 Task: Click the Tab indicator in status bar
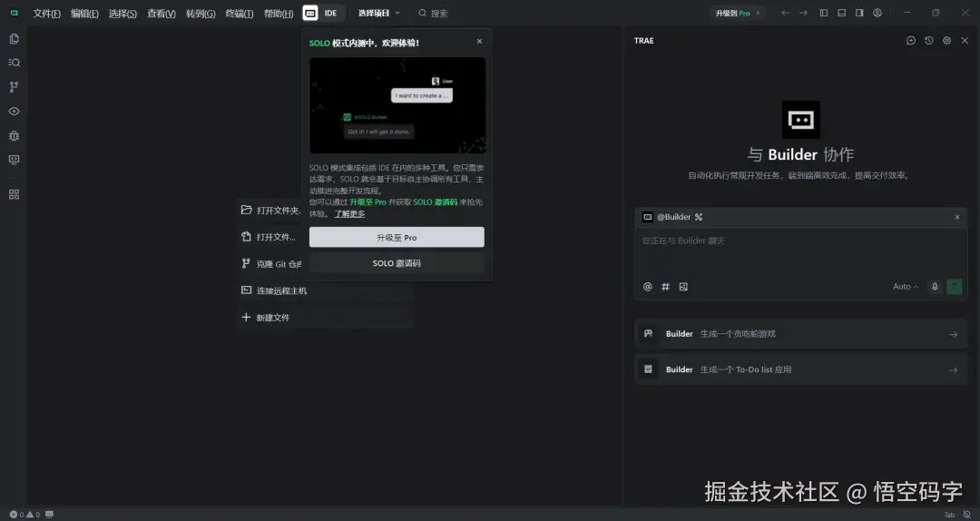949,515
